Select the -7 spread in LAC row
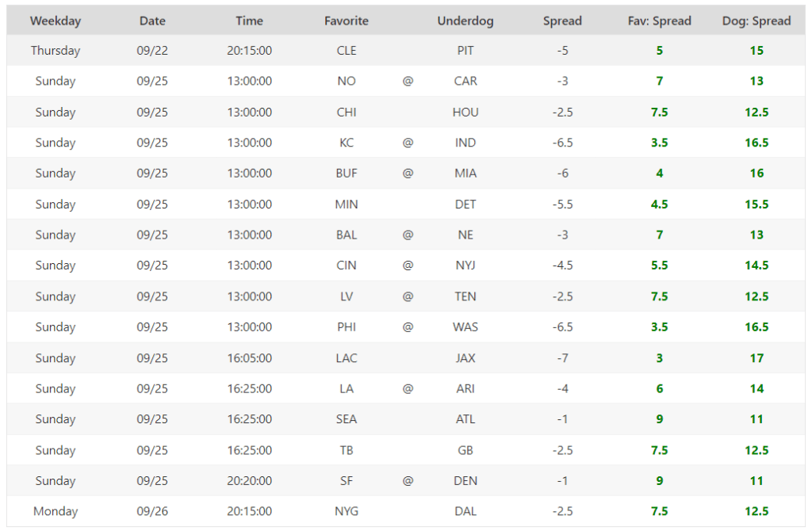The image size is (812, 531). point(562,357)
